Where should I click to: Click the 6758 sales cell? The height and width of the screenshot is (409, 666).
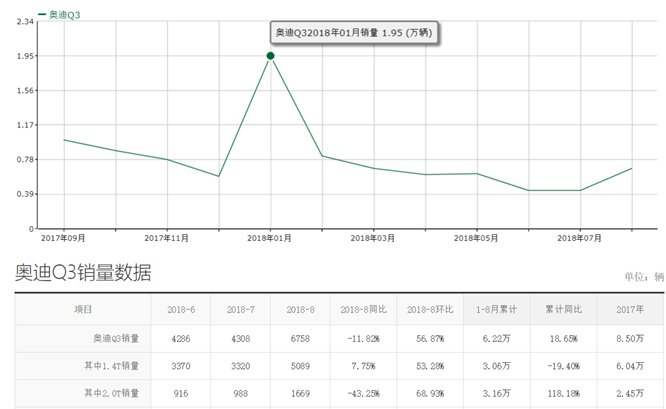tap(300, 339)
